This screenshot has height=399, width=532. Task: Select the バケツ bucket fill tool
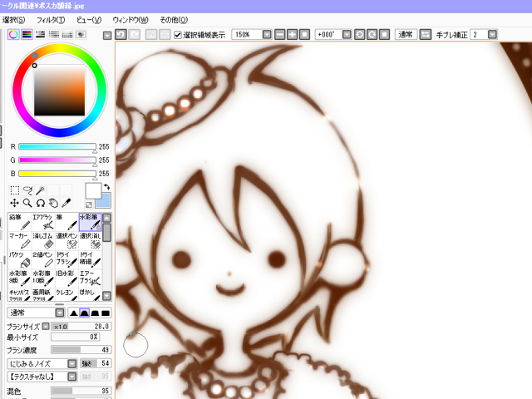click(x=20, y=259)
